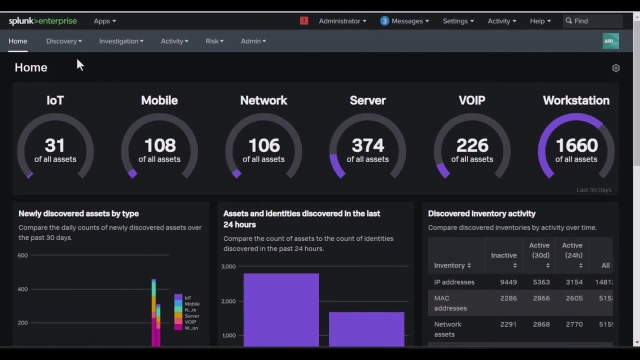
Task: Click the MAC addresses row label
Action: (450, 303)
